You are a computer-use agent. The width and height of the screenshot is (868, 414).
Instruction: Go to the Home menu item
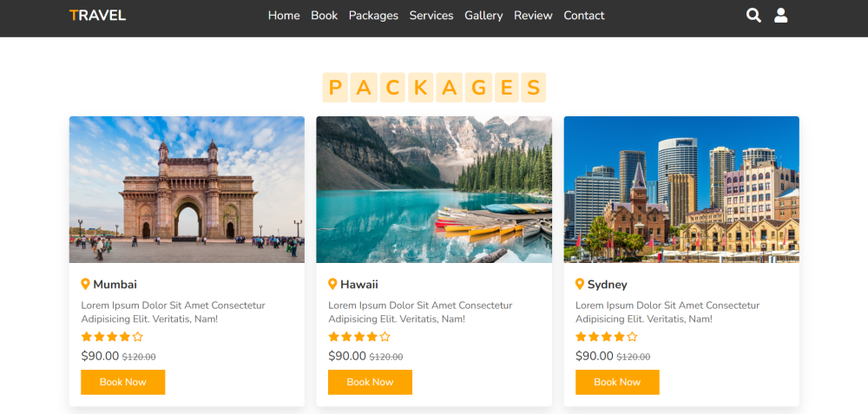tap(284, 16)
